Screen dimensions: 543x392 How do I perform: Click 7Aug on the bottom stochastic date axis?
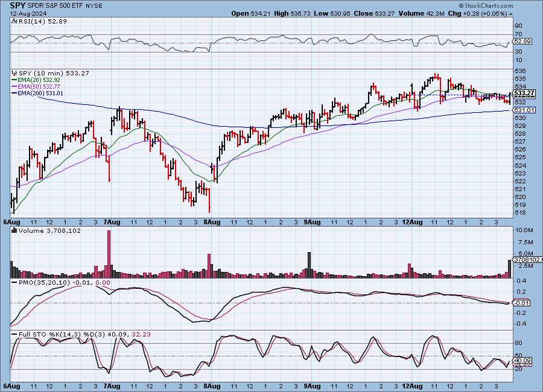tap(112, 386)
